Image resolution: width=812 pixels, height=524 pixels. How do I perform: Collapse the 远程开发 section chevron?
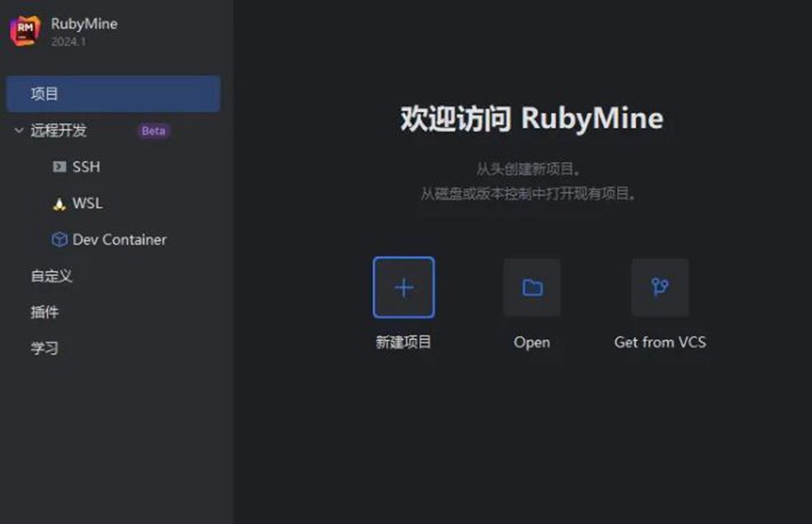point(19,130)
